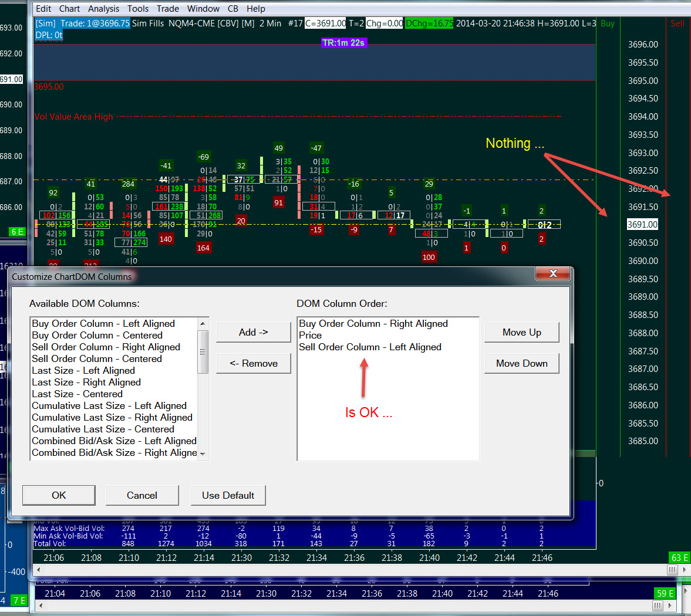
Task: Open the Tools menu
Action: (x=137, y=8)
